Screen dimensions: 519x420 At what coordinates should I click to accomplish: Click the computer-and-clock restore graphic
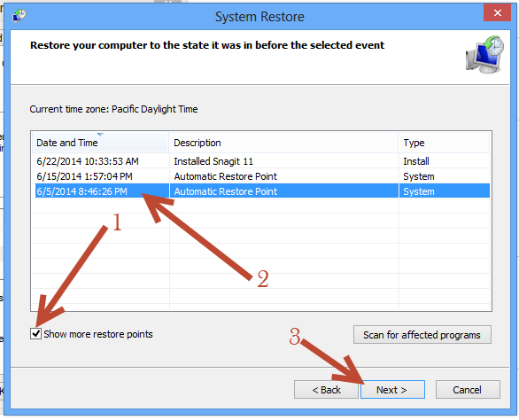coord(485,55)
